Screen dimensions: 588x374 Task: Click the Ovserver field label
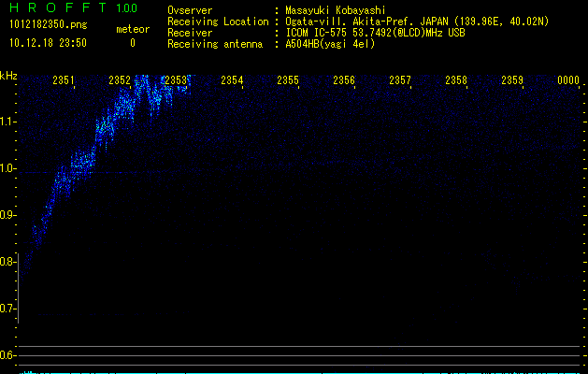[x=190, y=10]
